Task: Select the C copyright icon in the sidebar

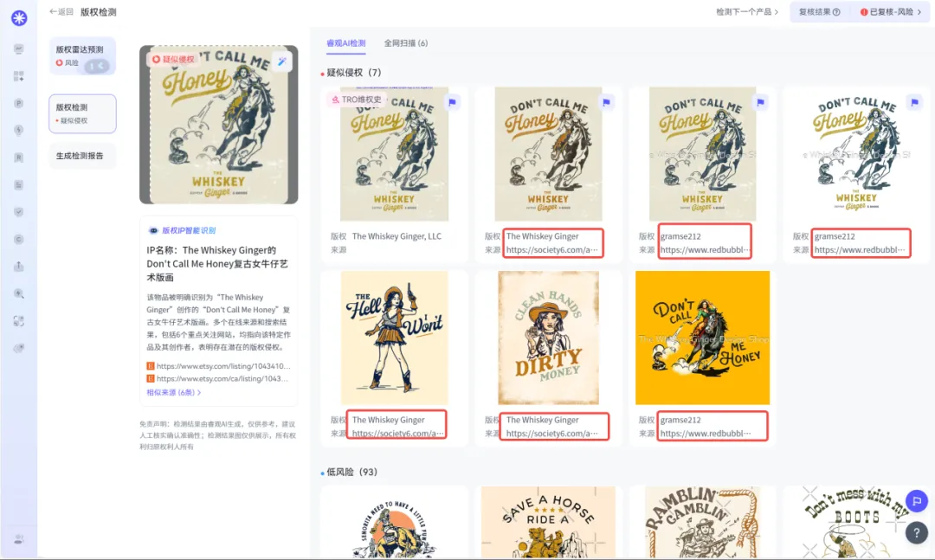Action: (19, 239)
